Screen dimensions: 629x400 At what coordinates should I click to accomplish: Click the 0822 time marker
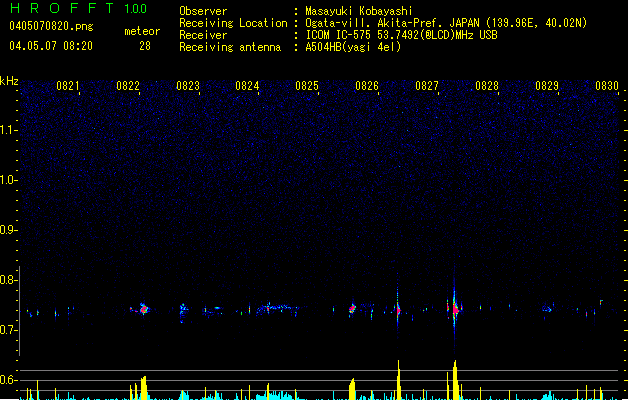pos(128,86)
